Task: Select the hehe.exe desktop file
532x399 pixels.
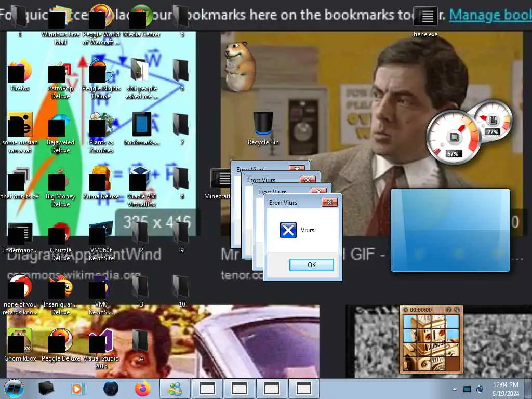Action: [x=425, y=21]
